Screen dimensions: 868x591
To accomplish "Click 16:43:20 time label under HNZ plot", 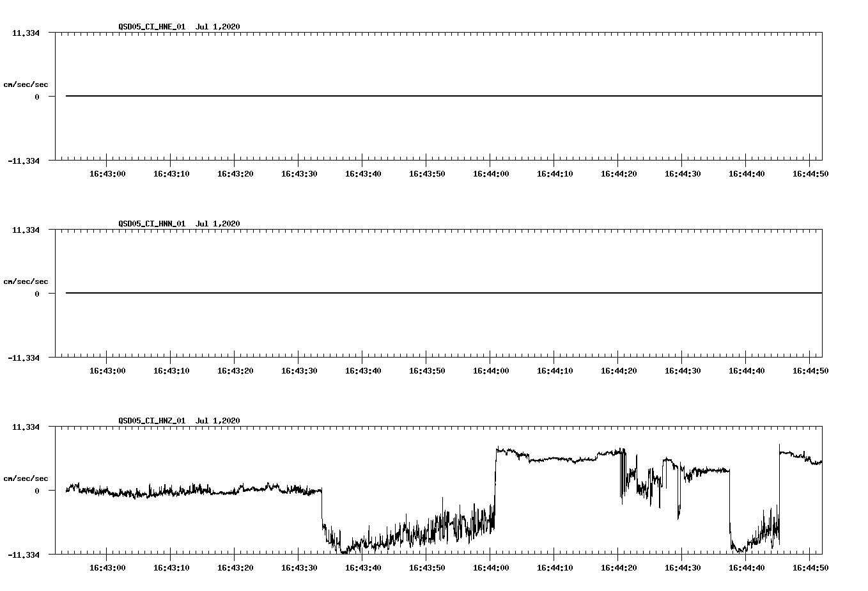I will [x=235, y=568].
